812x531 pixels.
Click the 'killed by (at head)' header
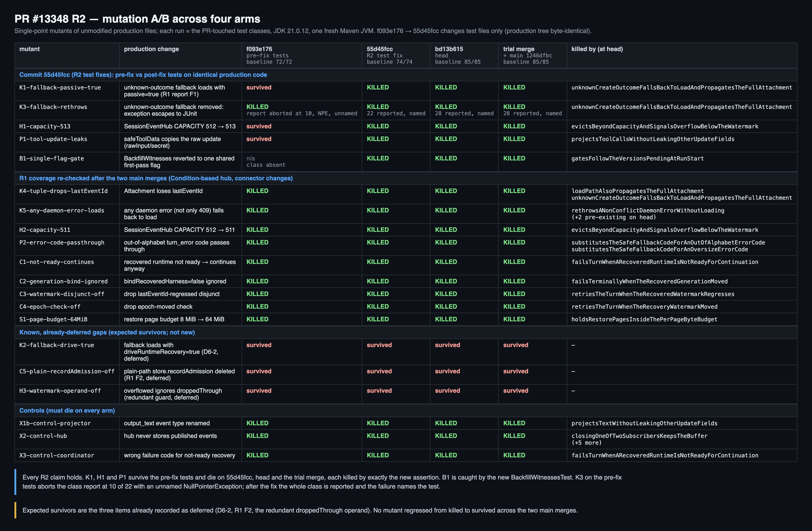point(597,49)
